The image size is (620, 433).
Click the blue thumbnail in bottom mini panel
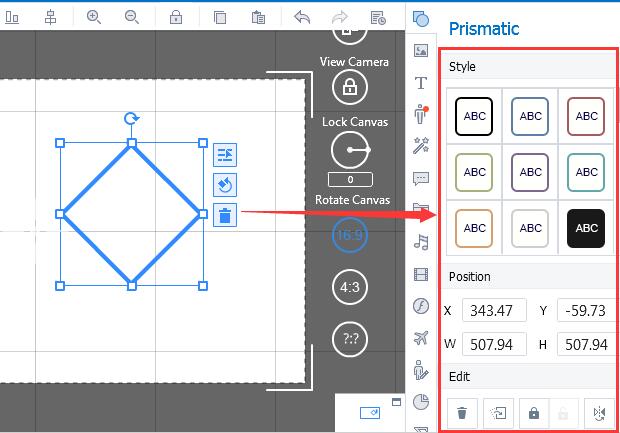(x=370, y=413)
